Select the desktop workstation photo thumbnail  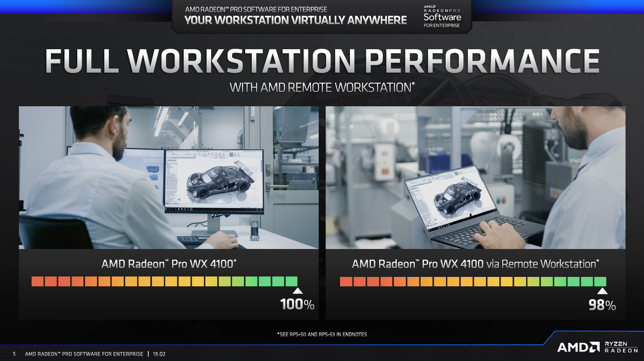[x=169, y=178]
